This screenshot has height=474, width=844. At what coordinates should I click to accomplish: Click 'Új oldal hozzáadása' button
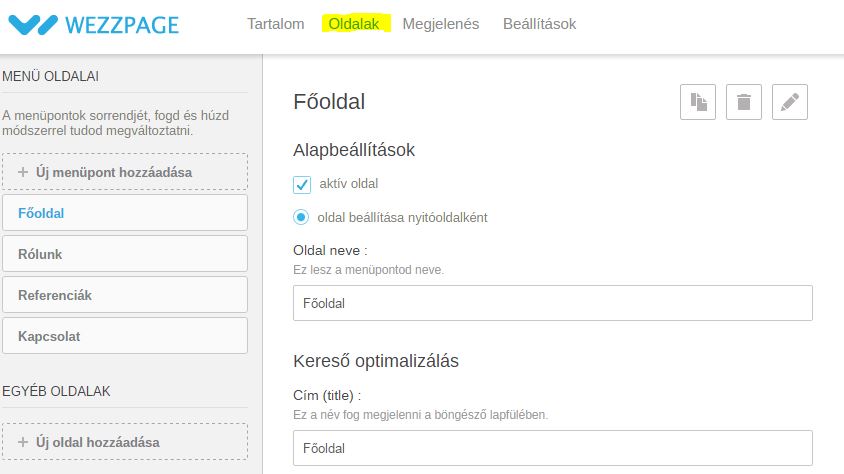pos(125,442)
